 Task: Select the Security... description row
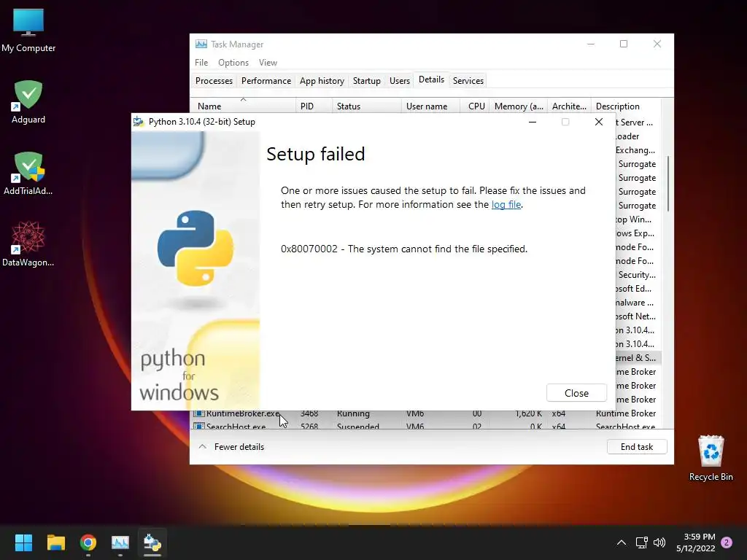[637, 275]
